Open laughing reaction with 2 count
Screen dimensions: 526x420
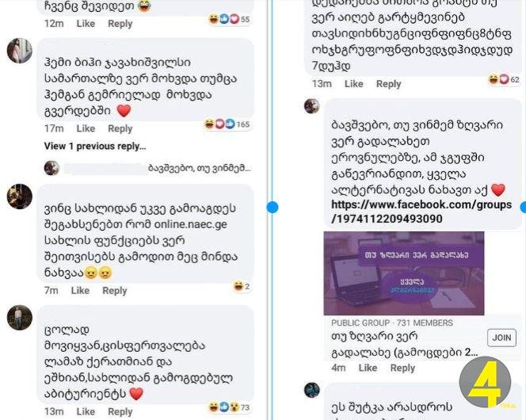pos(242,286)
